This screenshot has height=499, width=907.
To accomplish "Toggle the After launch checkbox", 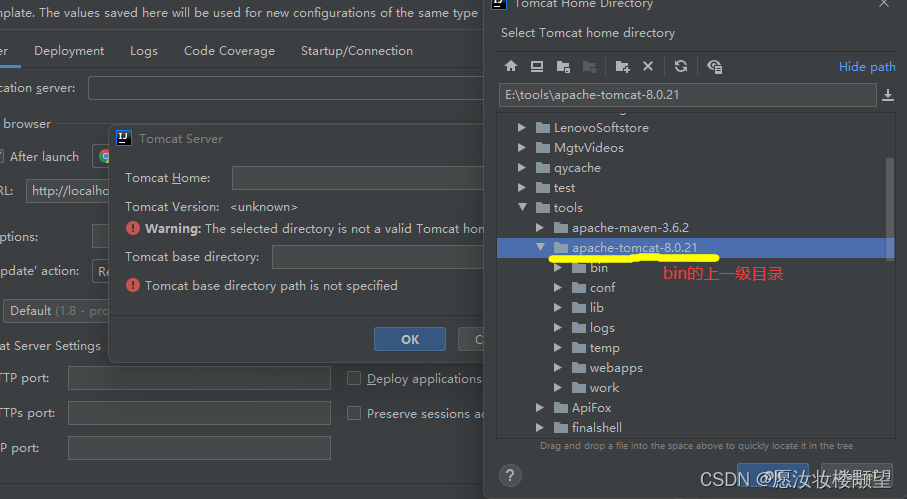I will pyautogui.click(x=1, y=157).
